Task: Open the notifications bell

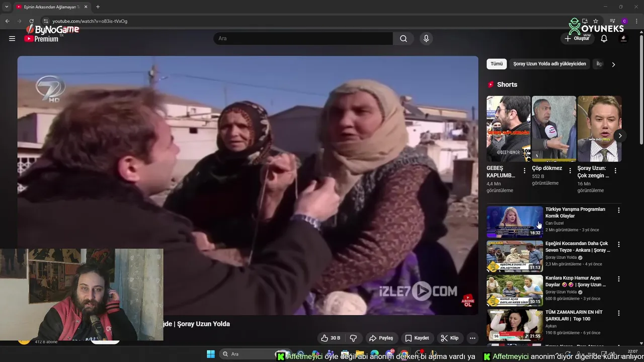Action: point(604,39)
